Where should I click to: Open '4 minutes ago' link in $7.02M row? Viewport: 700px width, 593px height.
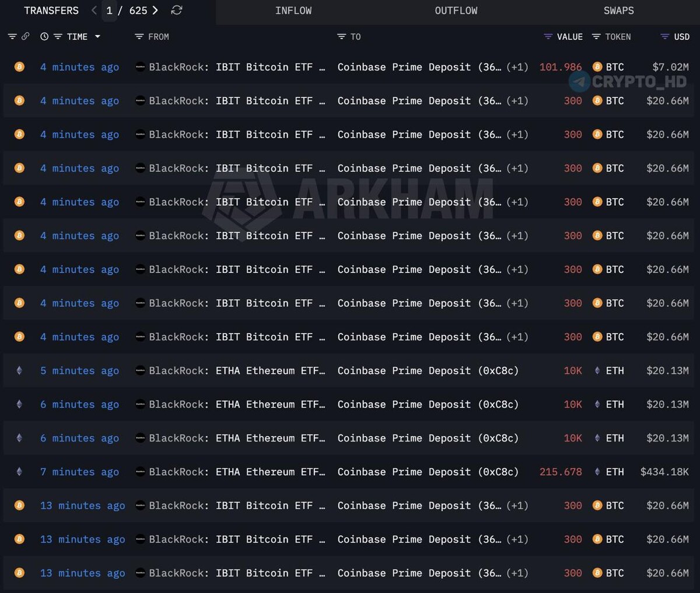point(79,67)
